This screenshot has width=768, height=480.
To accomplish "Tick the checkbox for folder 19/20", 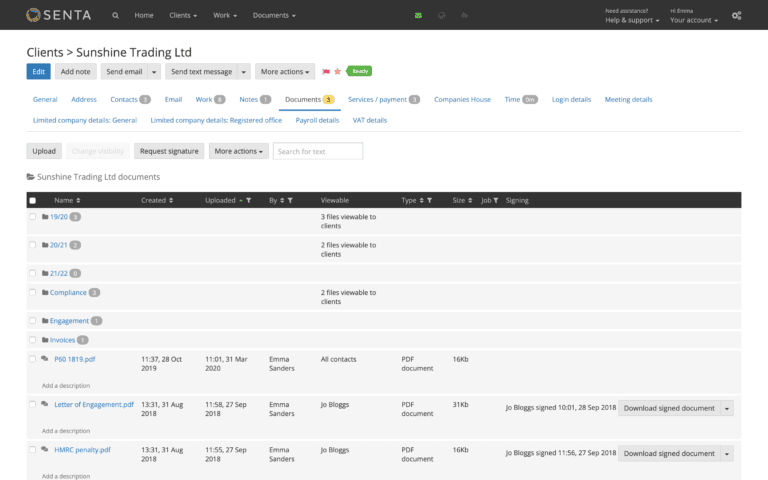I will point(33,216).
